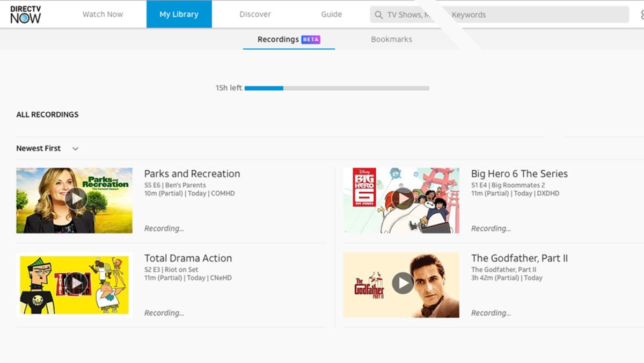Select the My Library menu

[179, 14]
